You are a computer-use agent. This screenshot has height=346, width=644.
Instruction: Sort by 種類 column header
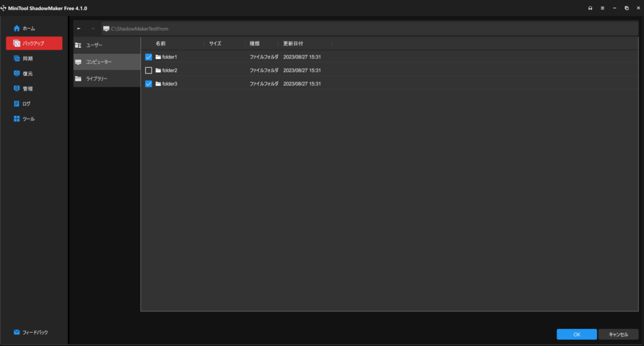pyautogui.click(x=255, y=43)
